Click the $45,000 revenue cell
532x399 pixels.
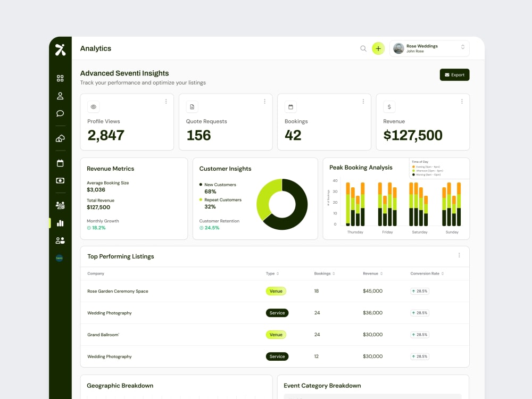pos(372,291)
